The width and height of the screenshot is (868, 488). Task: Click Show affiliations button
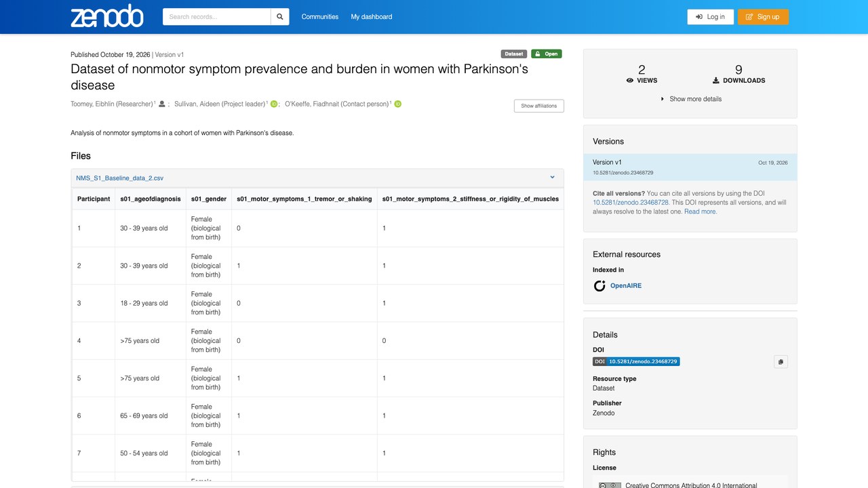[x=539, y=106]
